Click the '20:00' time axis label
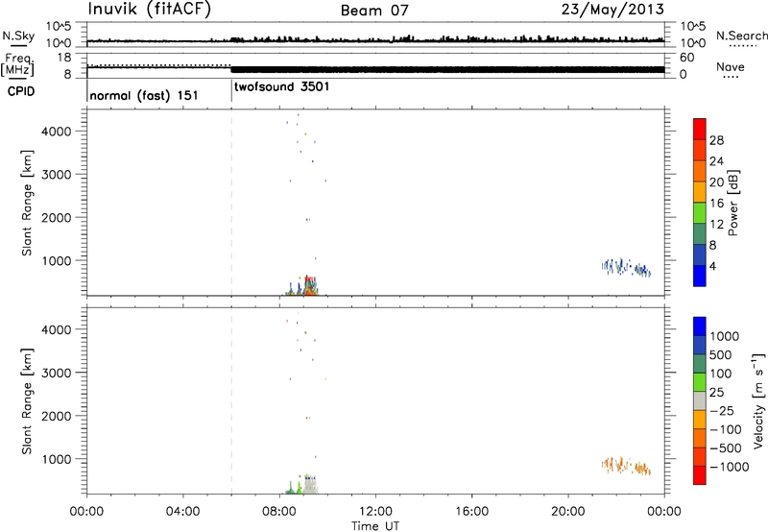Screen dimensions: 768x532 tap(568, 512)
